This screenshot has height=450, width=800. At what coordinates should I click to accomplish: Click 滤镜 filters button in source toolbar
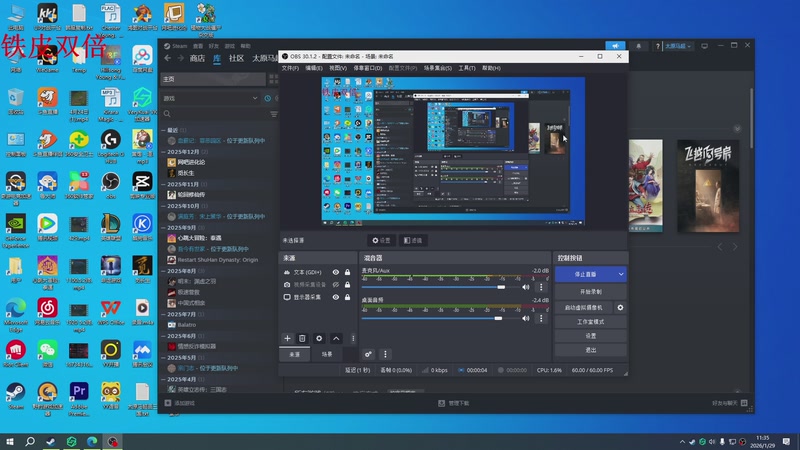413,240
